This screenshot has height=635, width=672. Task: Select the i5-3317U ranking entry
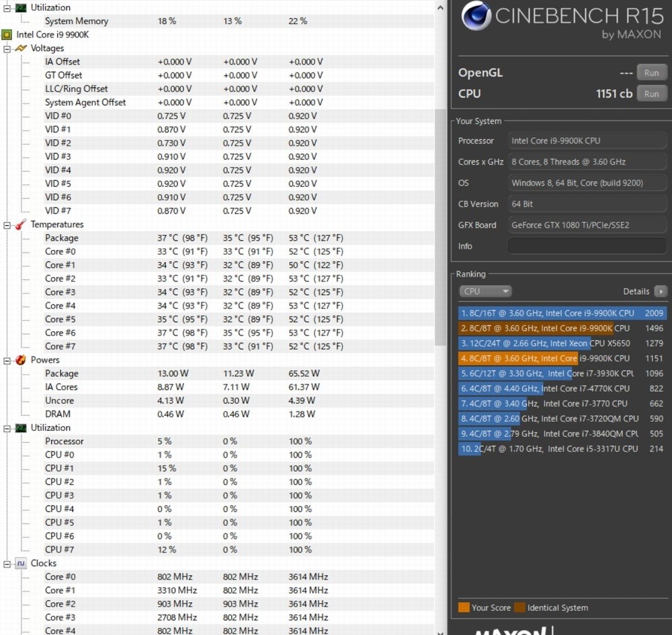click(x=562, y=449)
